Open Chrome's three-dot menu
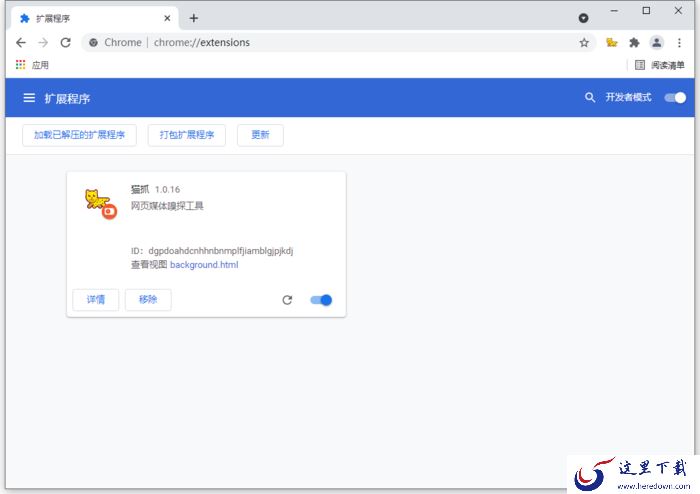Screen dimensions: 700x494 679,42
